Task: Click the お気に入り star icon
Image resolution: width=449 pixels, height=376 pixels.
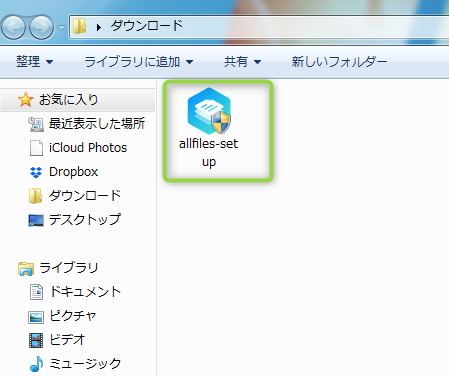Action: tap(25, 100)
